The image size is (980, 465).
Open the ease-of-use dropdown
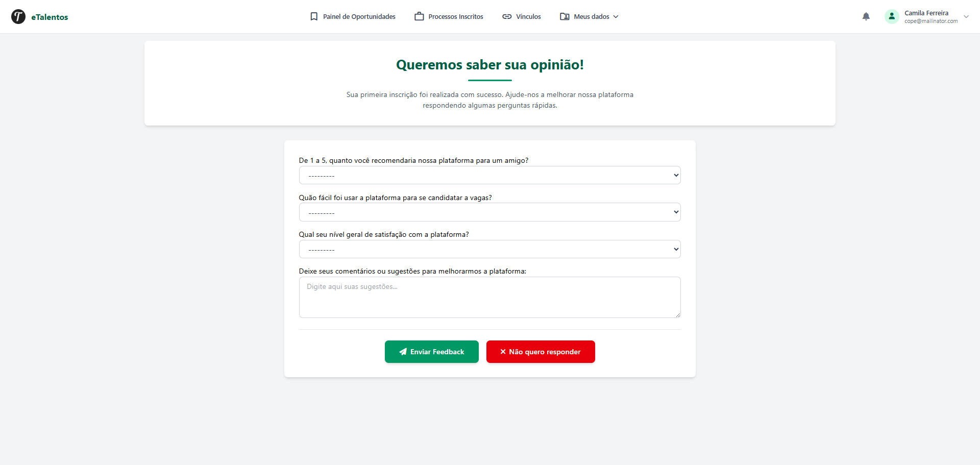point(490,212)
